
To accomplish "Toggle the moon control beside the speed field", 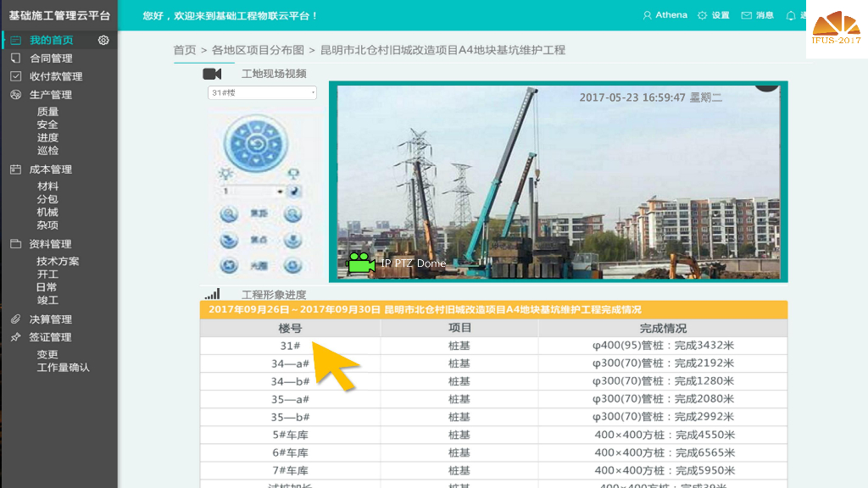I will point(293,191).
